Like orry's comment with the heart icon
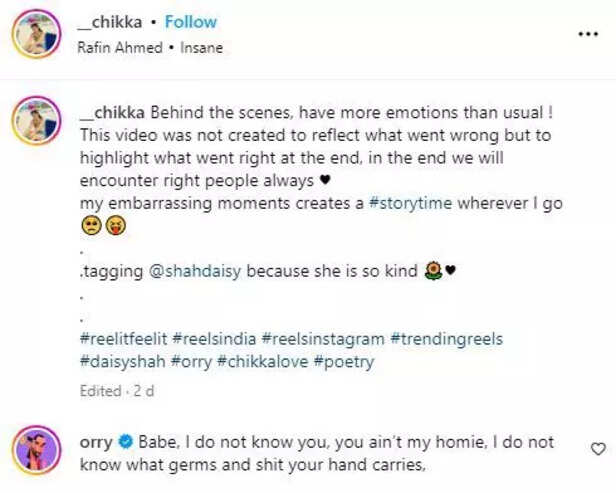Viewport: 616px width, 493px height. (598, 450)
